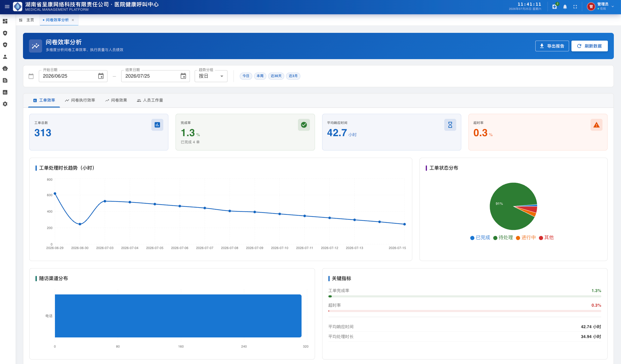This screenshot has width=621, height=364.
Task: Click the notification bell icon
Action: (x=565, y=7)
